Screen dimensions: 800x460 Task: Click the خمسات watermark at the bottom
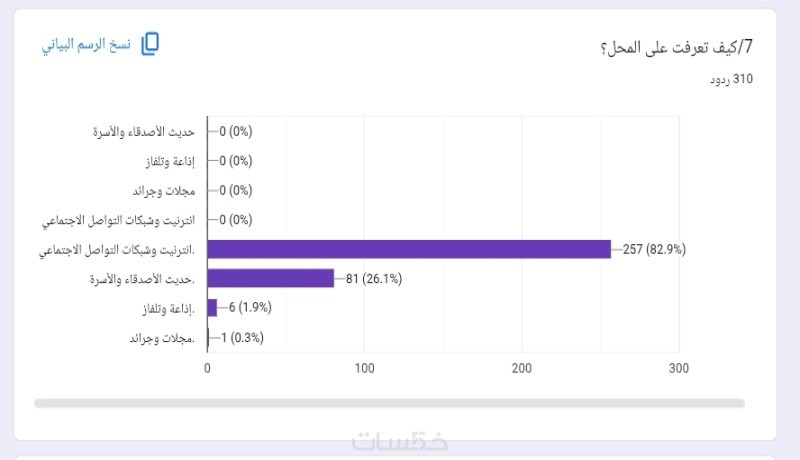400,441
